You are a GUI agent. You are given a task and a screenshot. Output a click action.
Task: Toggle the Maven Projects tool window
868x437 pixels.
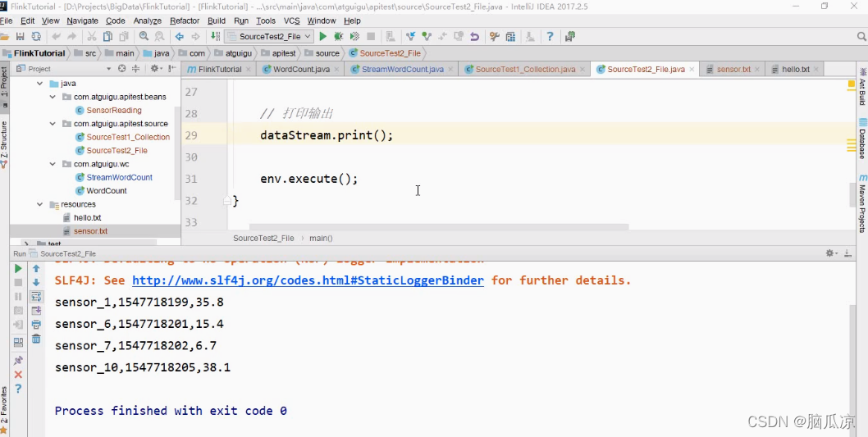[x=862, y=203]
